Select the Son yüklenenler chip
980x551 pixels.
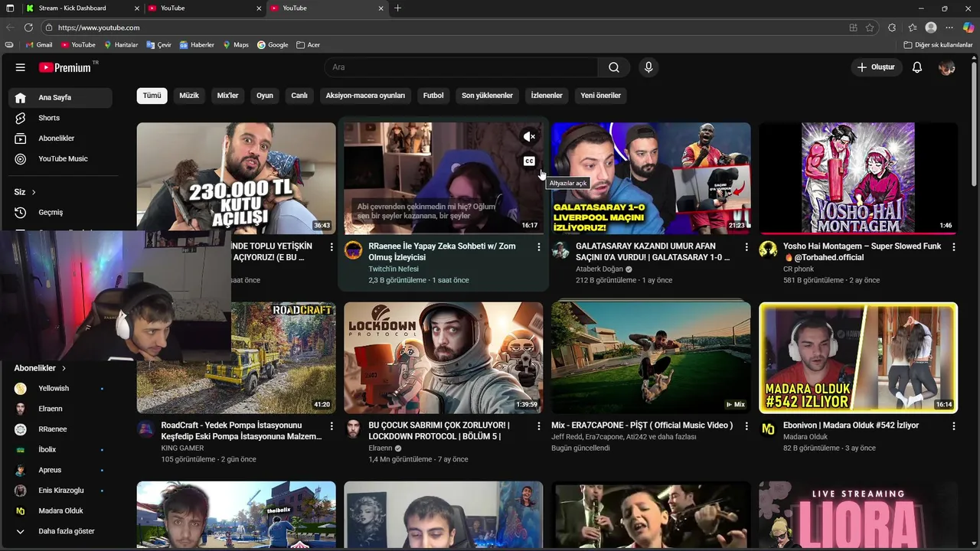tap(487, 96)
